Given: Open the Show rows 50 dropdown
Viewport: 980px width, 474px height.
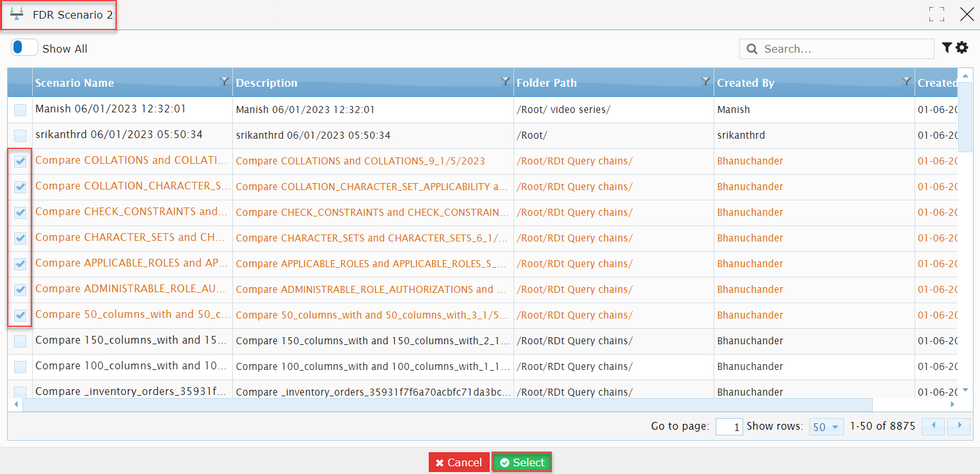Looking at the screenshot, I should (825, 426).
